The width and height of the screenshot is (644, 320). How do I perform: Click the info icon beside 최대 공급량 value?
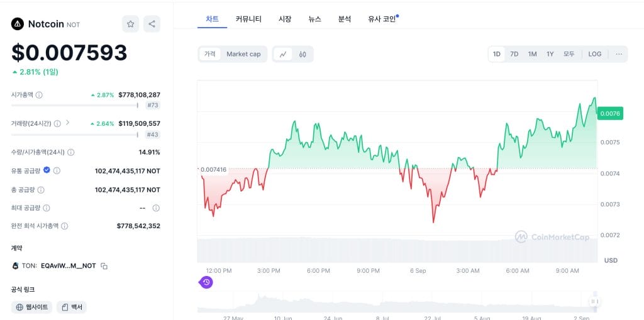click(x=156, y=207)
